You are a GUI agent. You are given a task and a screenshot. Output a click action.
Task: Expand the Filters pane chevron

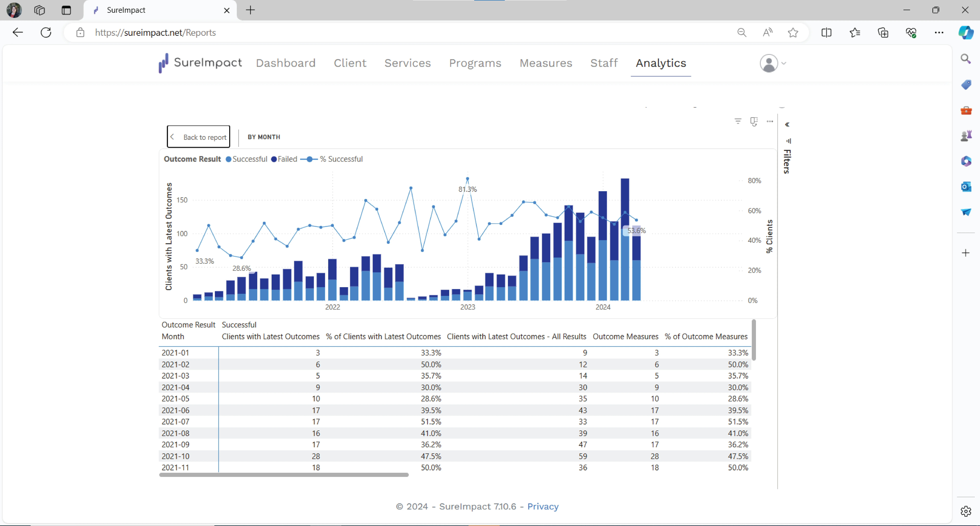787,125
